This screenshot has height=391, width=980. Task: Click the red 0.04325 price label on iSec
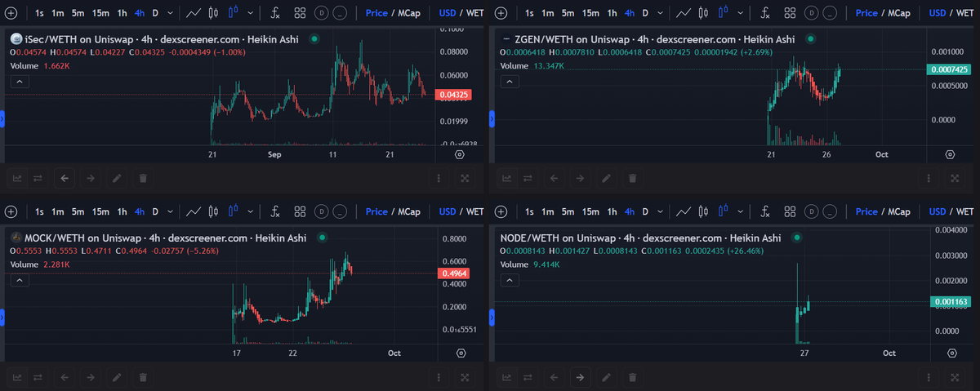click(455, 96)
